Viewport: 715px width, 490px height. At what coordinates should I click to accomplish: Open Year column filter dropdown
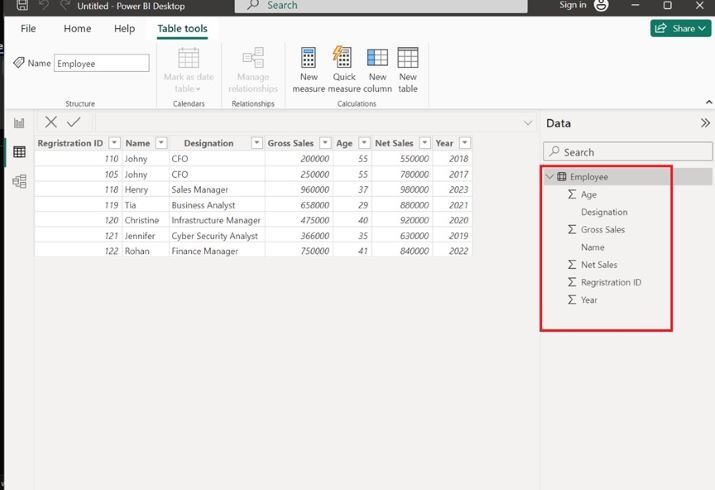point(464,143)
